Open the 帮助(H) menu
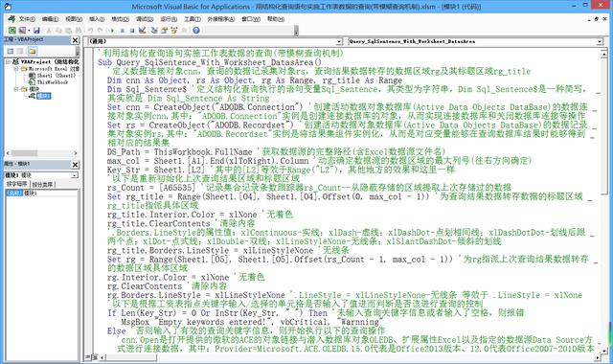613x364 pixels. coord(276,19)
